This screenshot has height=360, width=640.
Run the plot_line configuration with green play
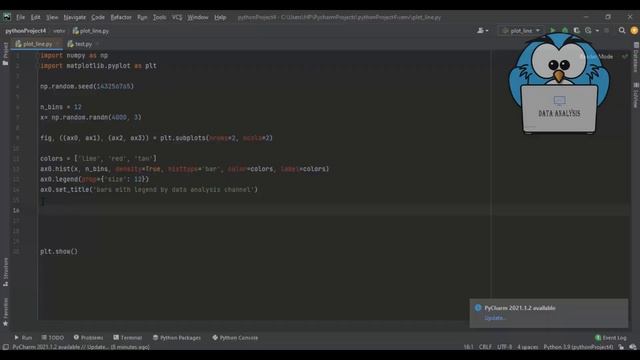coord(553,31)
